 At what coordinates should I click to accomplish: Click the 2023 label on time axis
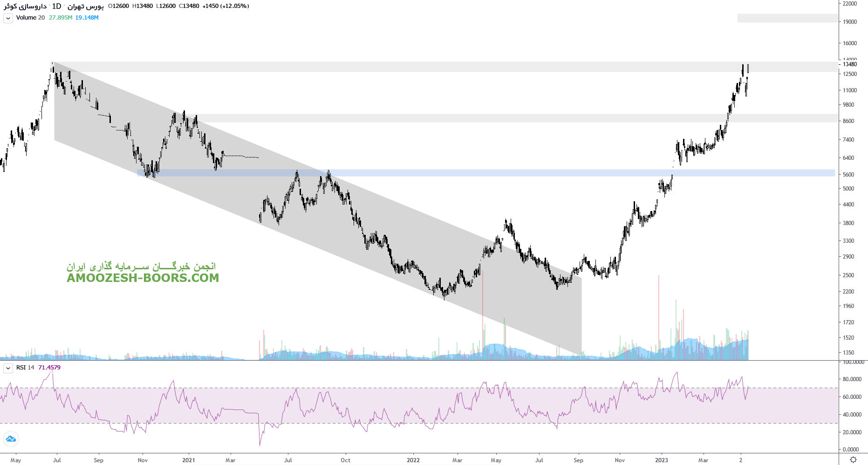[661, 460]
